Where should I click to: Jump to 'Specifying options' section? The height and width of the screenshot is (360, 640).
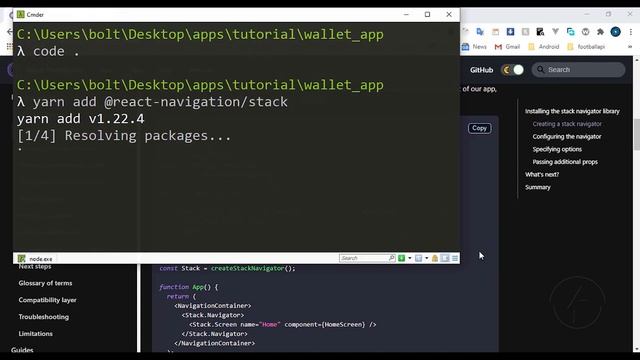557,149
